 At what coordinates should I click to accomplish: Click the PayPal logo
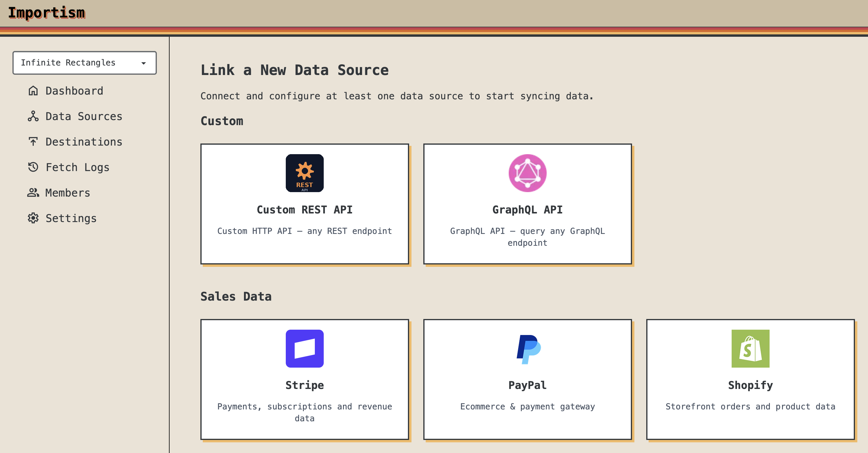tap(527, 348)
